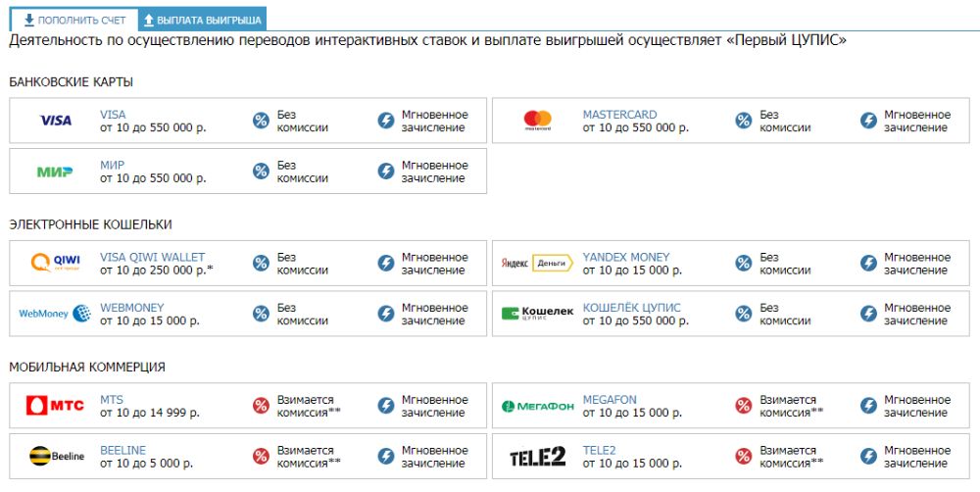
Task: Click 'Взимается комиссия**' in TELE2 row
Action: [x=791, y=457]
